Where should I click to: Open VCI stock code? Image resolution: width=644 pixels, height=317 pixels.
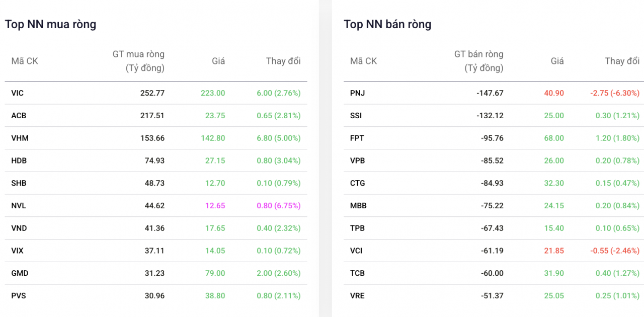[356, 251]
